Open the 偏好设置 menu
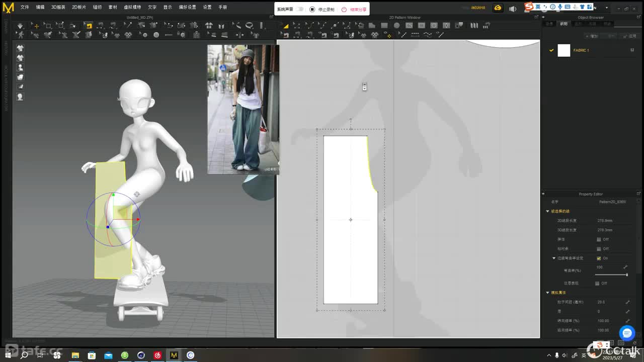Screen dimensions: 644x362 click(188, 8)
